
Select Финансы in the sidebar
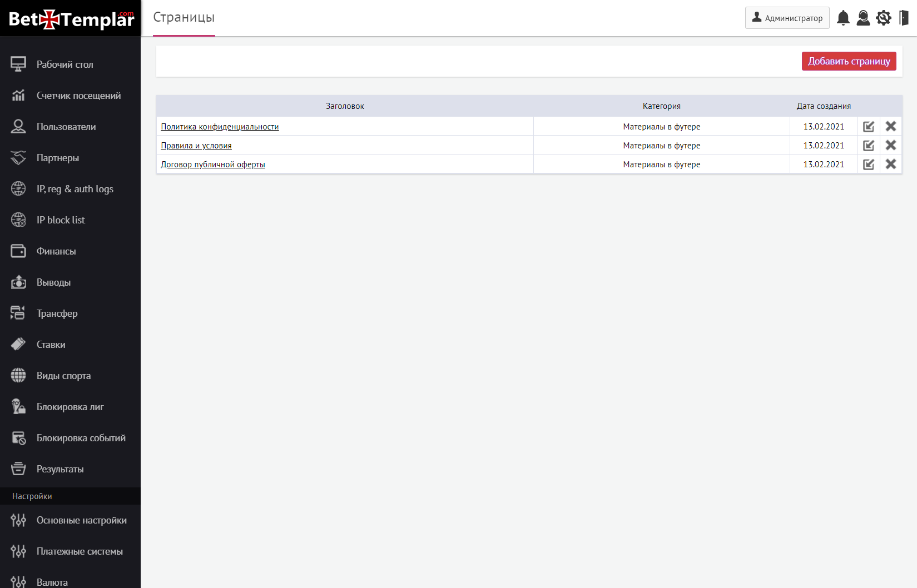pos(56,251)
